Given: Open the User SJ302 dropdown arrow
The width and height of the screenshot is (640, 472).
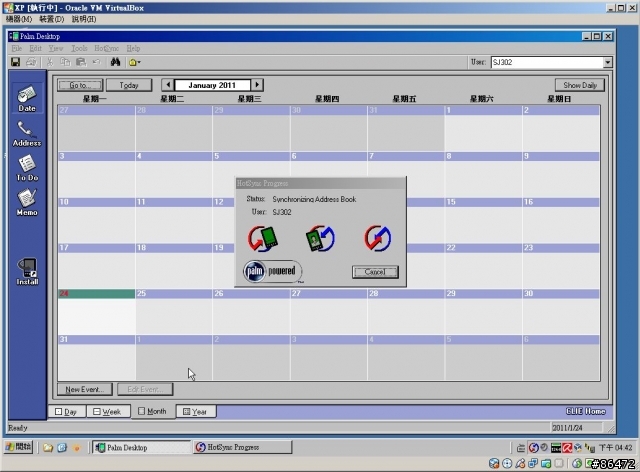Looking at the screenshot, I should coord(607,62).
